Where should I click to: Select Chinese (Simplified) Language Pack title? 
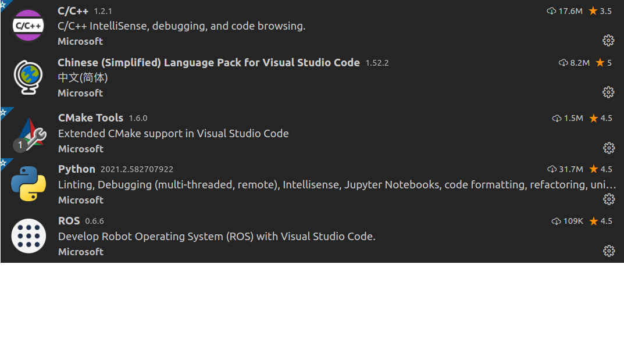click(x=209, y=62)
